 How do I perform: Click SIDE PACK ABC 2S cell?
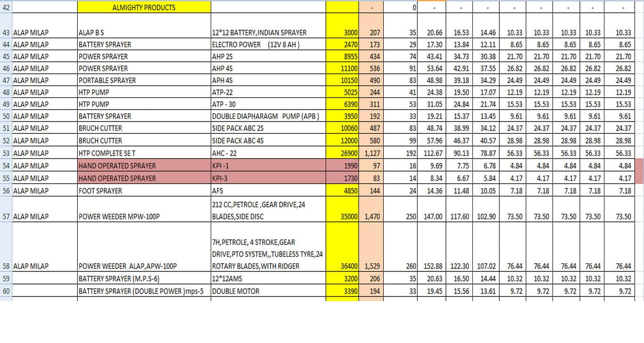[x=268, y=128]
